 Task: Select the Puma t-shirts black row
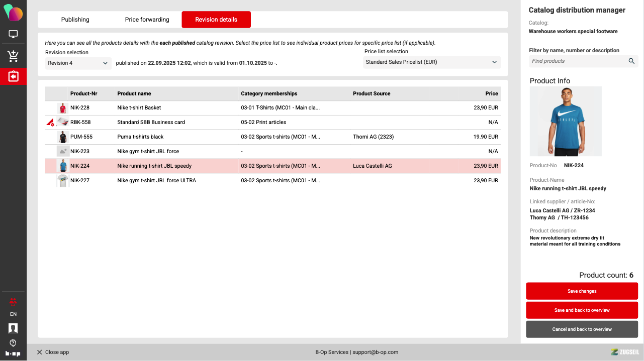pos(140,137)
